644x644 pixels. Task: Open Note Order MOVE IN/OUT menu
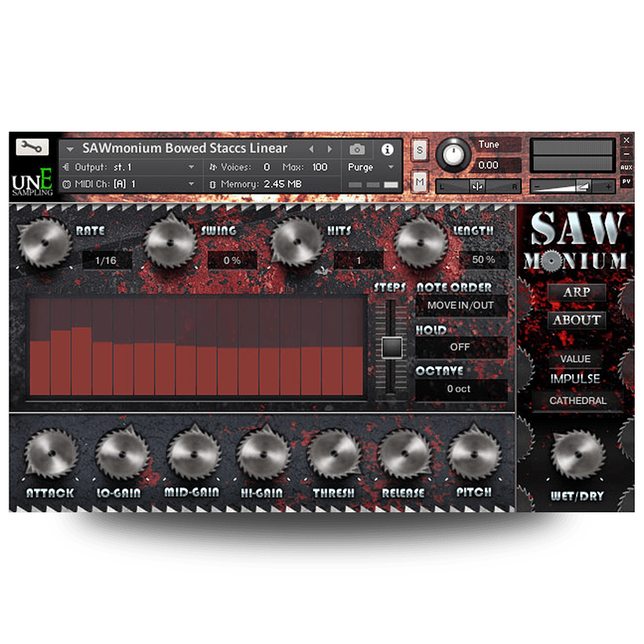pyautogui.click(x=461, y=306)
